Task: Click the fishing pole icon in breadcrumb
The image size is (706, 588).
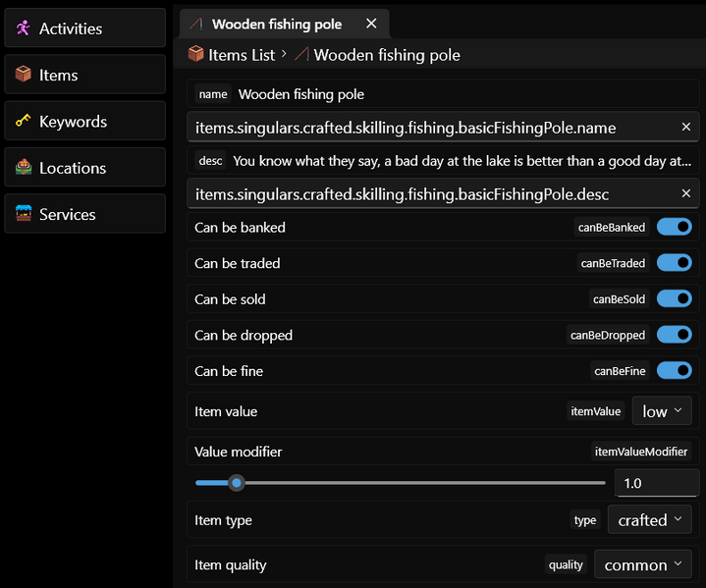Action: coord(301,54)
